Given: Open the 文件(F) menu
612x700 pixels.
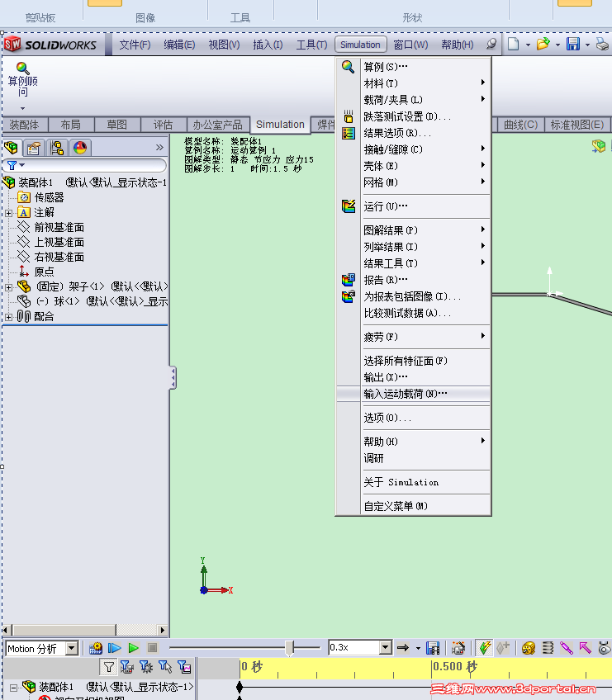Looking at the screenshot, I should (135, 45).
